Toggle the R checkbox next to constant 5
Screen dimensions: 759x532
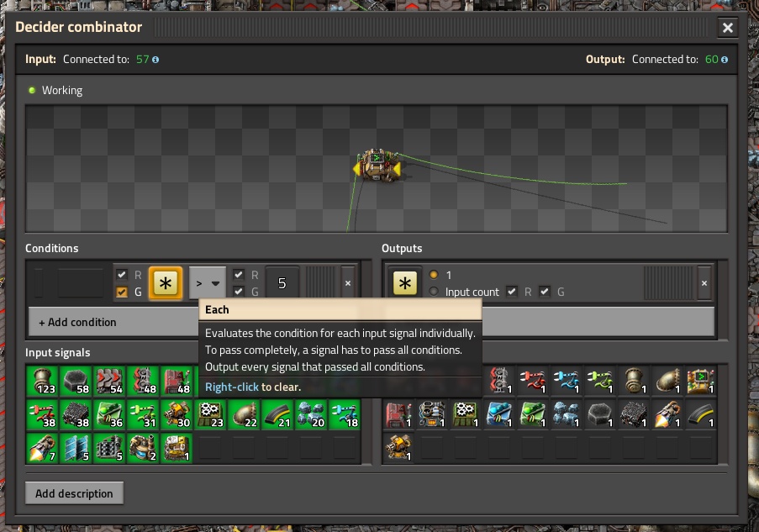(238, 275)
